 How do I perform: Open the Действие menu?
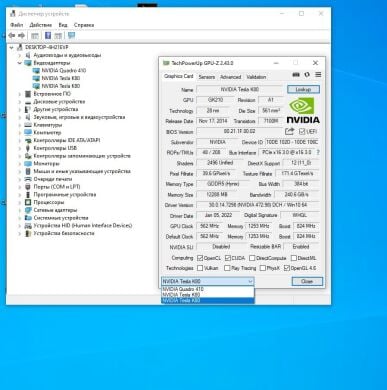(41, 25)
